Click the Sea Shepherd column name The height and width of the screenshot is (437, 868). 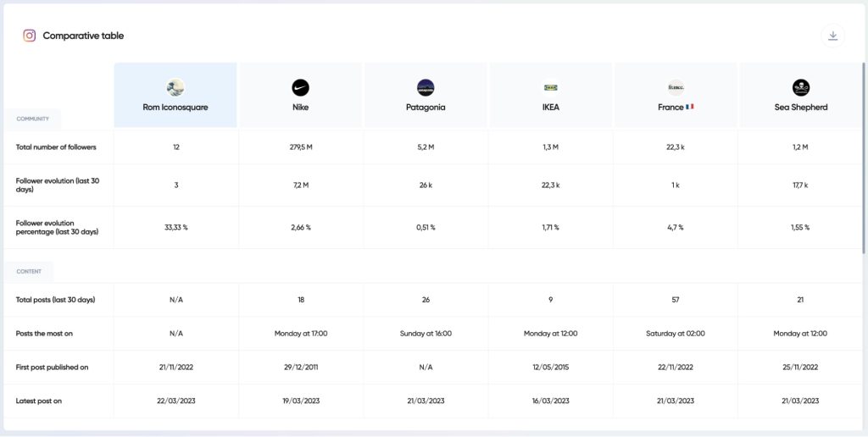[x=801, y=108]
